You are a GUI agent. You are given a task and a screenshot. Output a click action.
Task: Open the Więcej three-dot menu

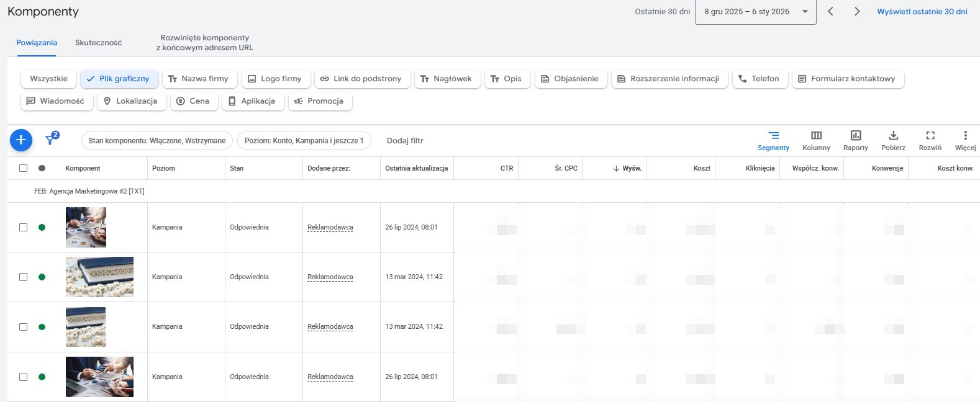pos(965,140)
